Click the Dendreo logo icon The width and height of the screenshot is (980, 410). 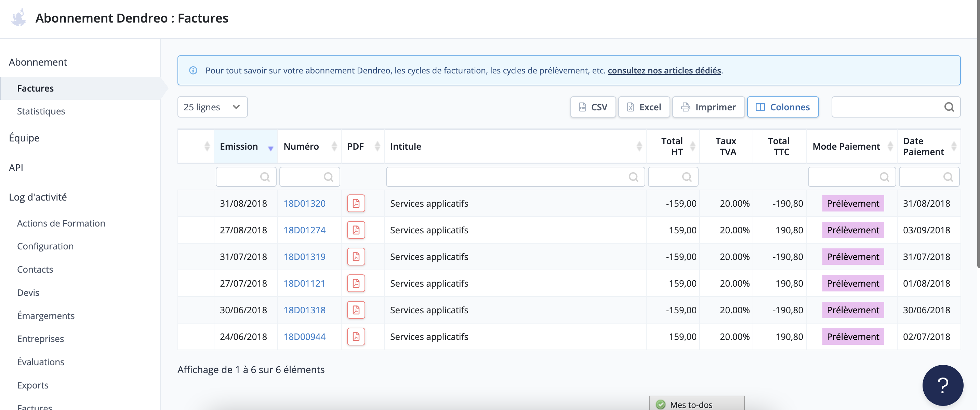[18, 17]
